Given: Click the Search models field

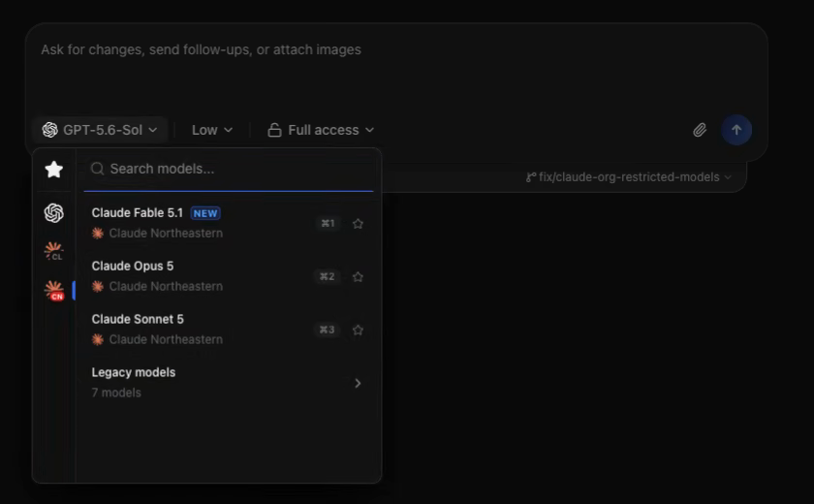Looking at the screenshot, I should point(229,169).
